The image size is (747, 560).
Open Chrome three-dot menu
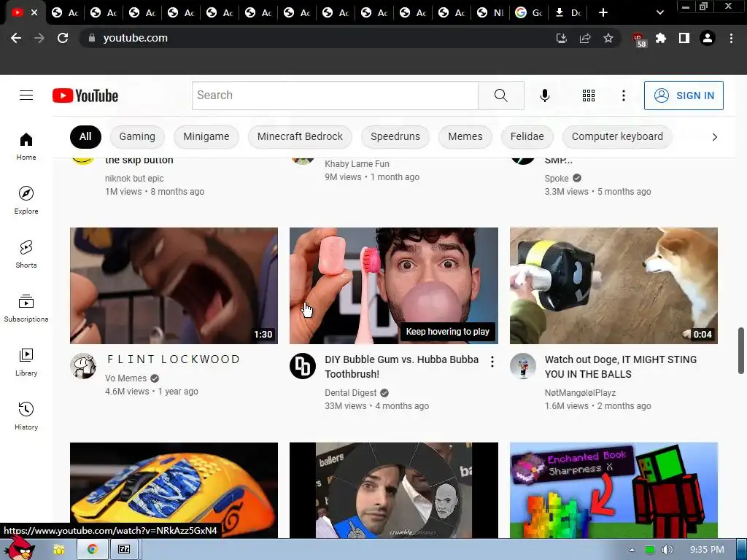pos(731,38)
